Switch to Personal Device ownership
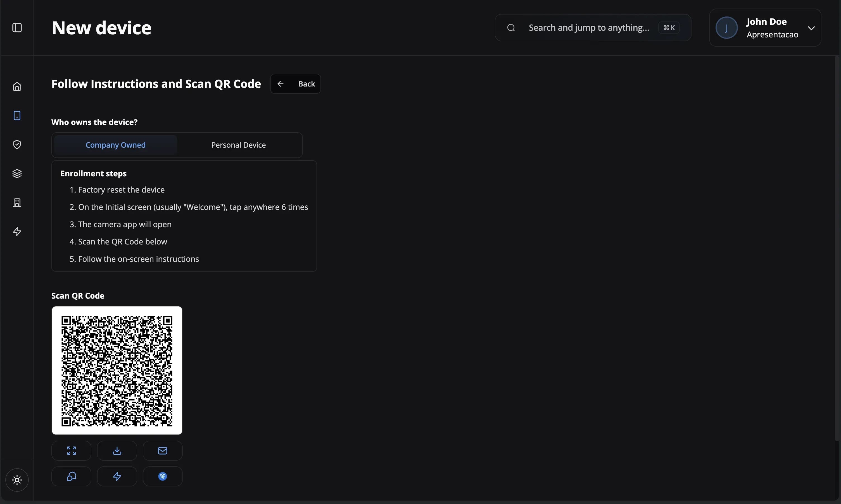 (238, 145)
